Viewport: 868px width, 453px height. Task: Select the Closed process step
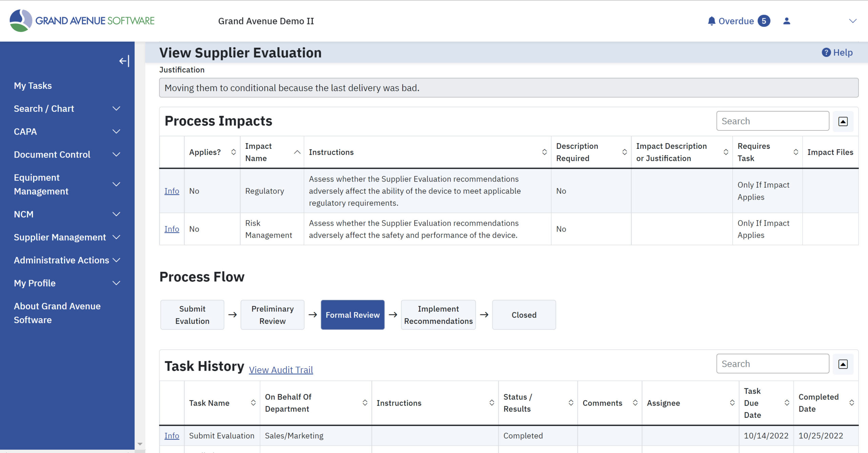click(524, 315)
